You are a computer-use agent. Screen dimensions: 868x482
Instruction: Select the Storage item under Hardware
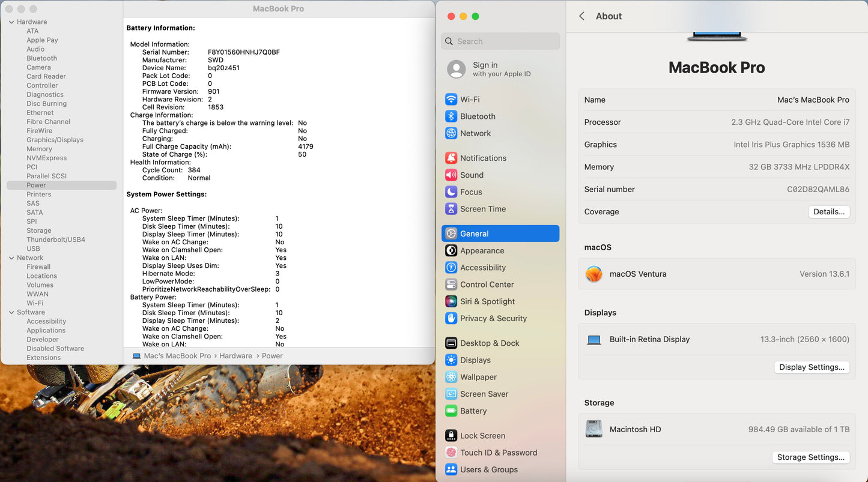pyautogui.click(x=39, y=230)
